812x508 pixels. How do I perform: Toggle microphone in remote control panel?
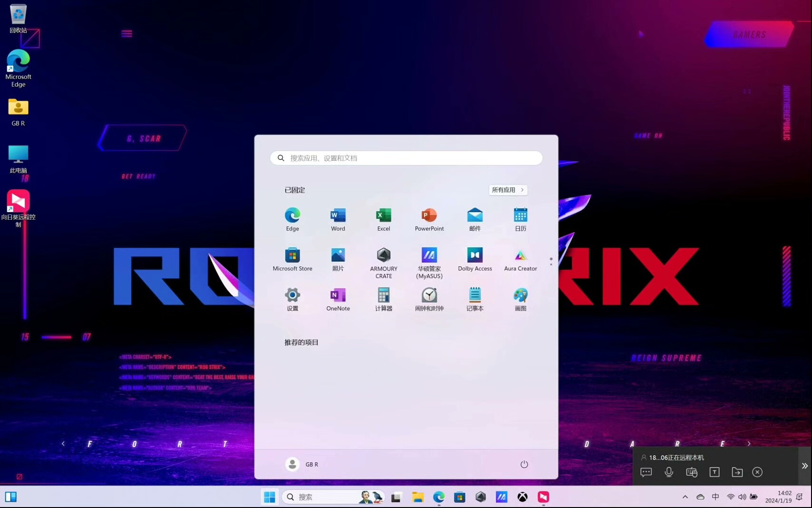[x=669, y=472]
